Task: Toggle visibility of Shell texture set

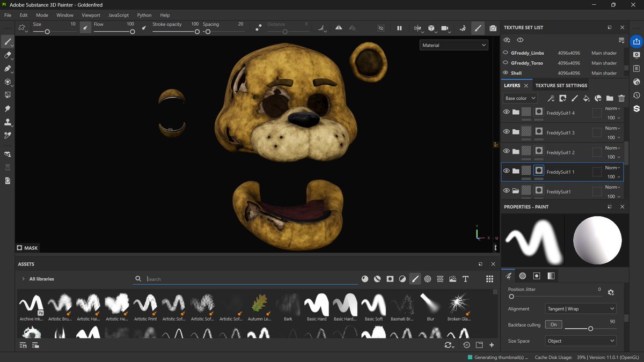Action: (506, 73)
